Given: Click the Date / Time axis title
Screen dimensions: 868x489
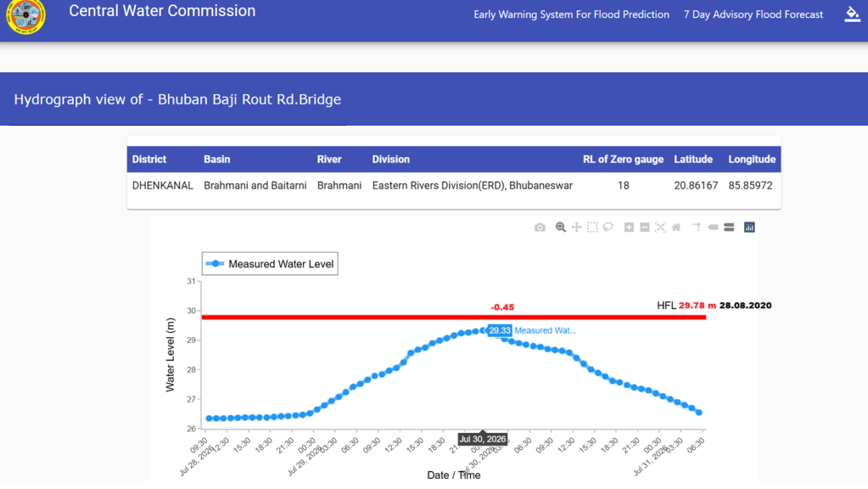Looking at the screenshot, I should (453, 475).
